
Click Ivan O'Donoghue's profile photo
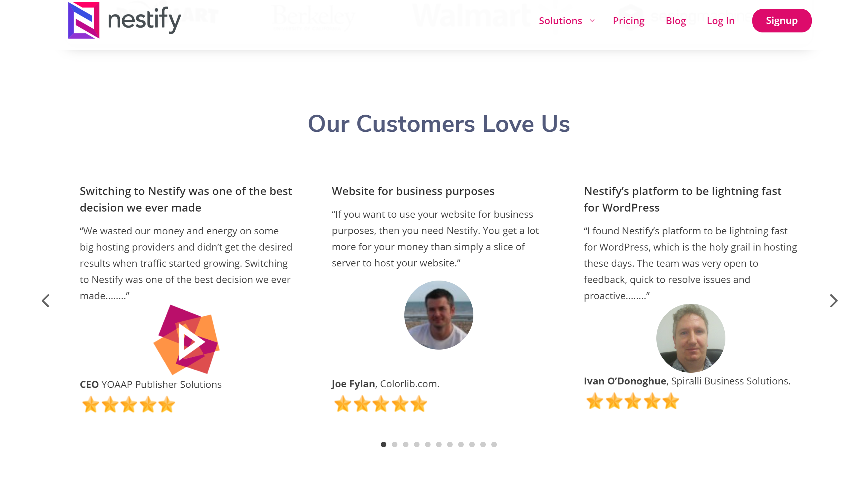pos(691,338)
